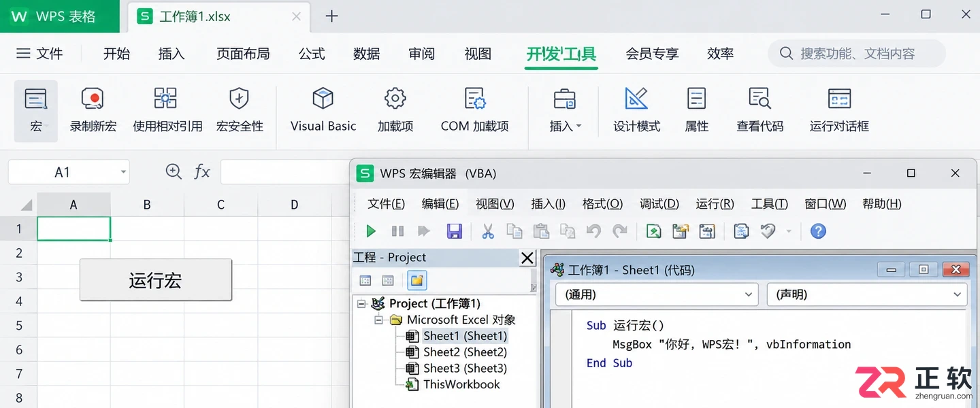
Task: Collapse Project (工作簿1) tree node
Action: 361,304
